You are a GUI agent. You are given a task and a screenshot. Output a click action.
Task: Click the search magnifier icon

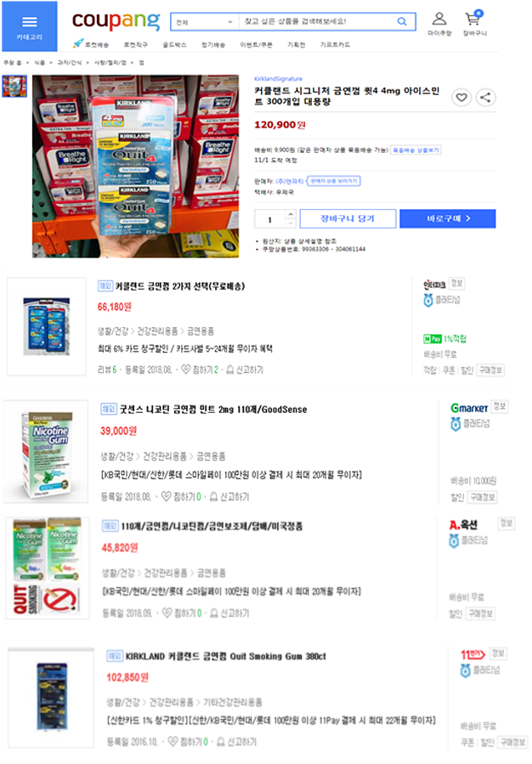click(402, 21)
